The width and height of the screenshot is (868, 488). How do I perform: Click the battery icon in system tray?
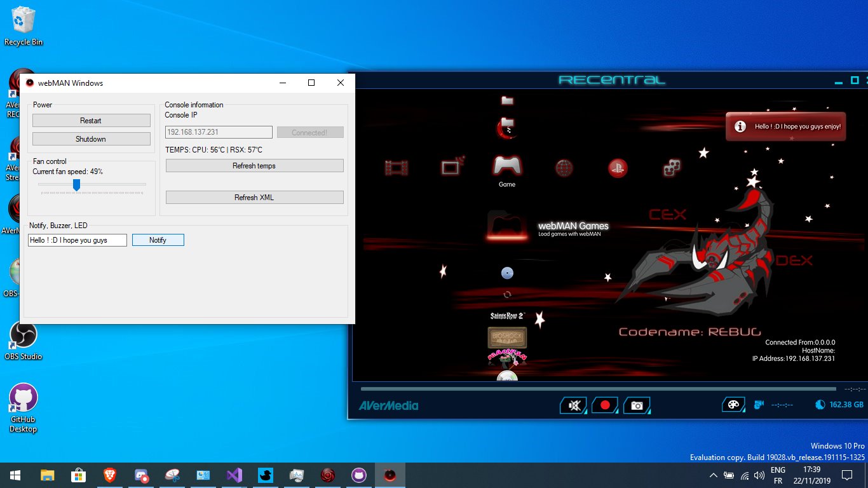coord(728,475)
